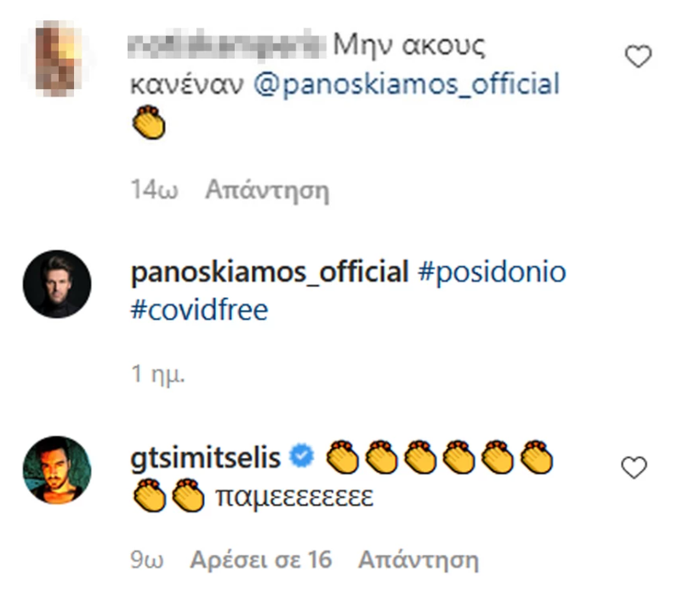Open the panoskiamos_official profile picture

pos(56,284)
